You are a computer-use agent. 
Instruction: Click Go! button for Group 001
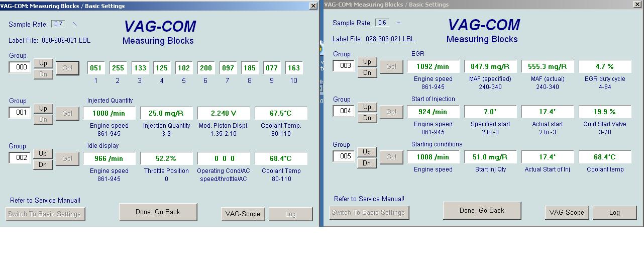(67, 114)
